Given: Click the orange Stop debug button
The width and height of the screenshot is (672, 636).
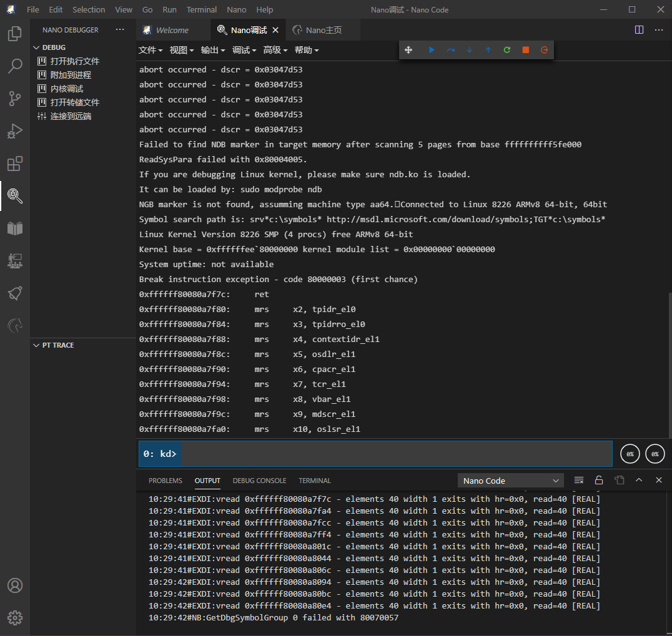Looking at the screenshot, I should pyautogui.click(x=525, y=50).
